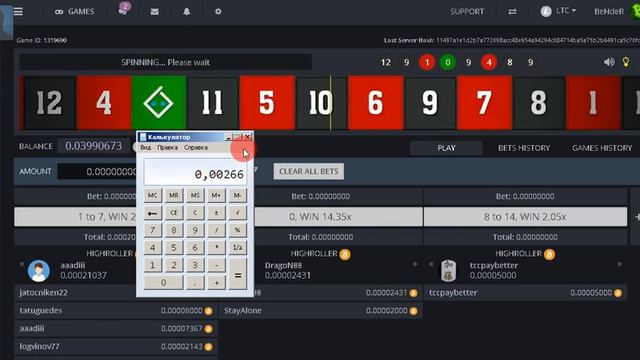Viewport: 640px width, 360px height.
Task: Click calculator multiply button
Action: [216, 247]
